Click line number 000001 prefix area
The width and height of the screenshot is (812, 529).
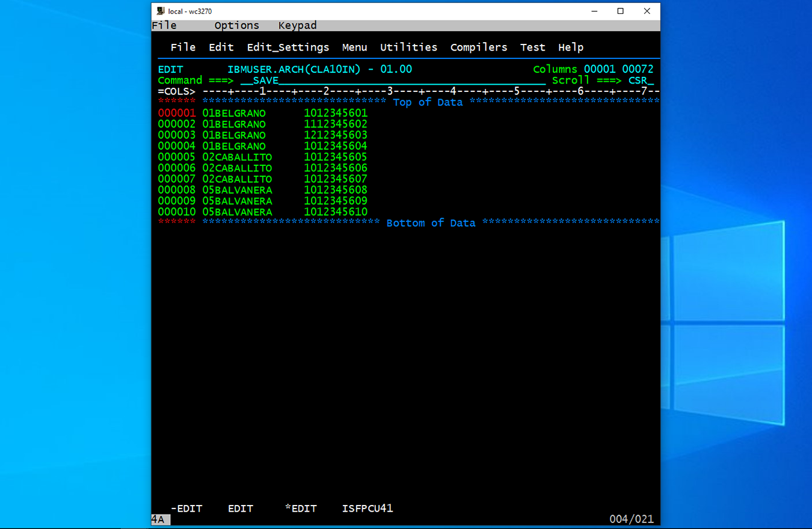point(176,113)
